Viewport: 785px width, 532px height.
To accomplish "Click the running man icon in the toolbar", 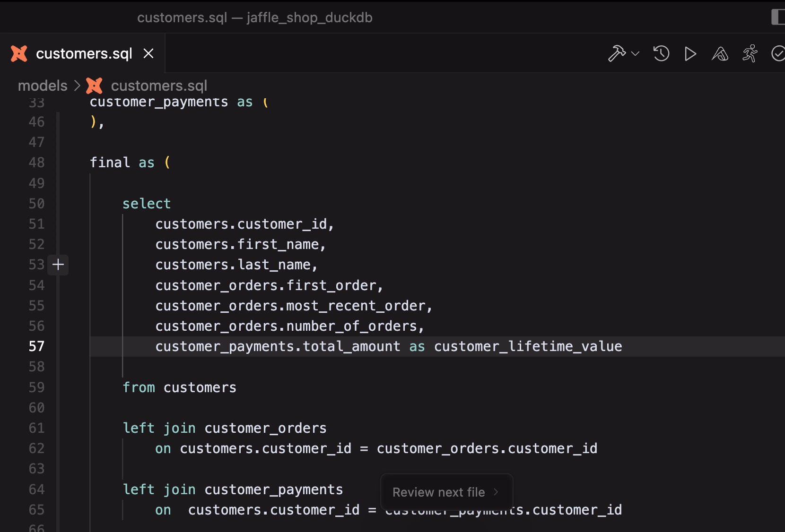I will (x=750, y=53).
